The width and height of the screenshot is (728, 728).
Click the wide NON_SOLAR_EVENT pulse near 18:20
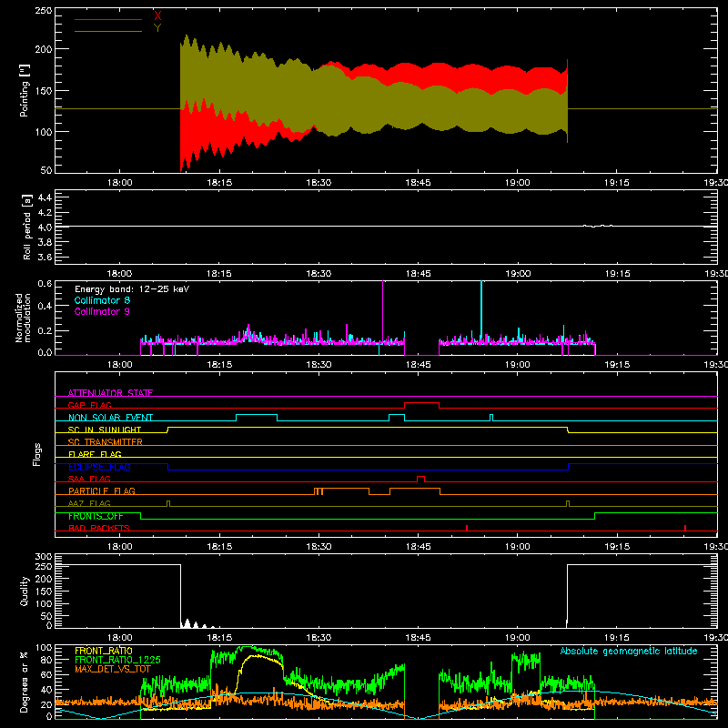257,415
